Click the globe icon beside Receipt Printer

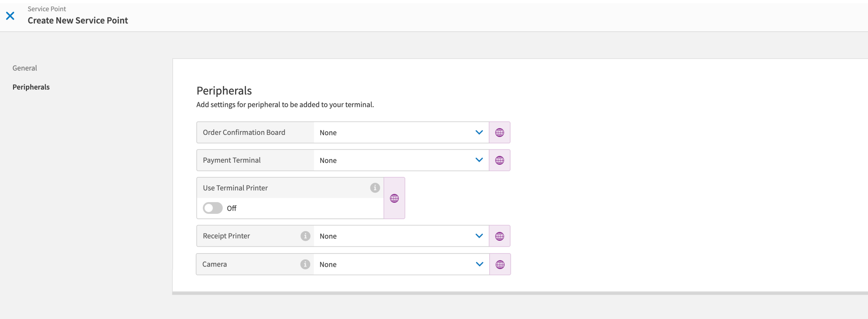click(x=500, y=236)
